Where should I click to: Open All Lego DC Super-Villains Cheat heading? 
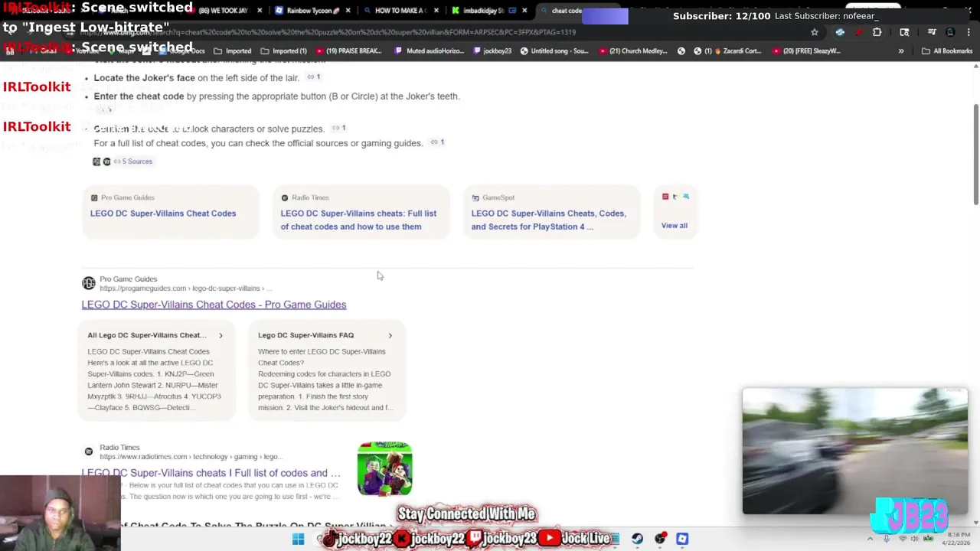(147, 335)
